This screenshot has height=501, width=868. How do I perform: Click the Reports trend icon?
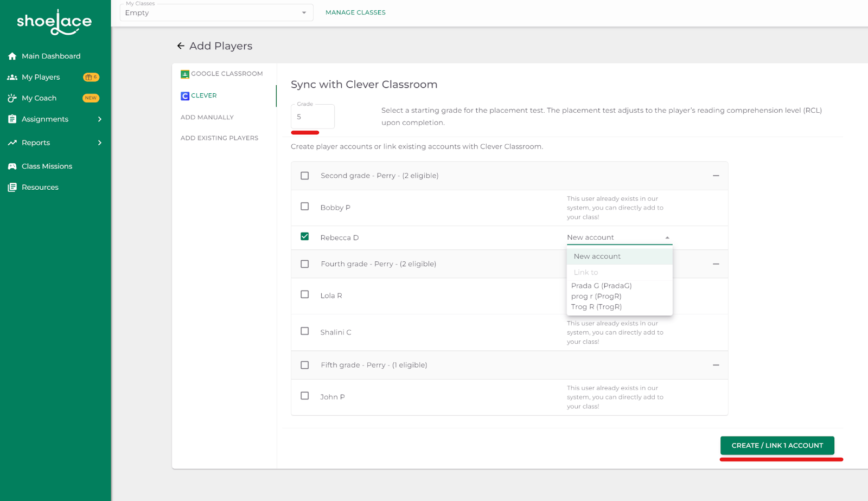click(12, 143)
